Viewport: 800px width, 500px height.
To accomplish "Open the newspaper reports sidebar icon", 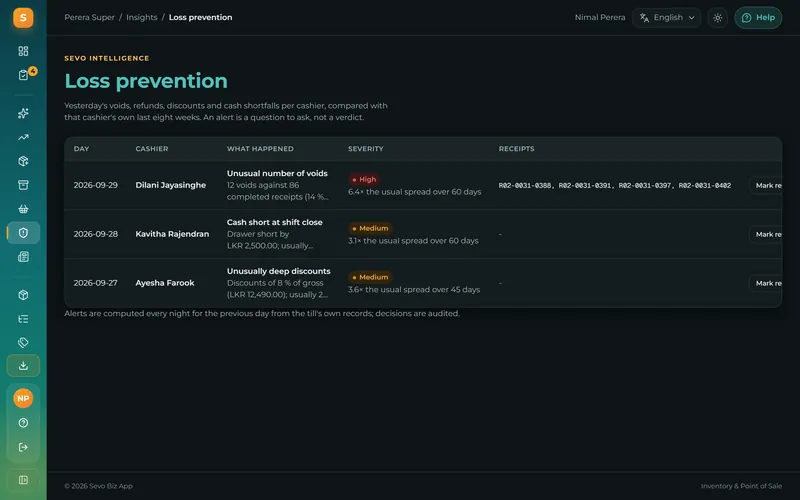I will tap(23, 257).
